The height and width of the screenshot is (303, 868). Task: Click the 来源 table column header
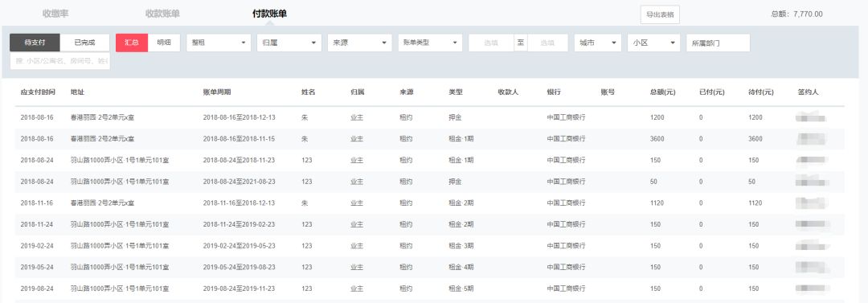coord(407,92)
